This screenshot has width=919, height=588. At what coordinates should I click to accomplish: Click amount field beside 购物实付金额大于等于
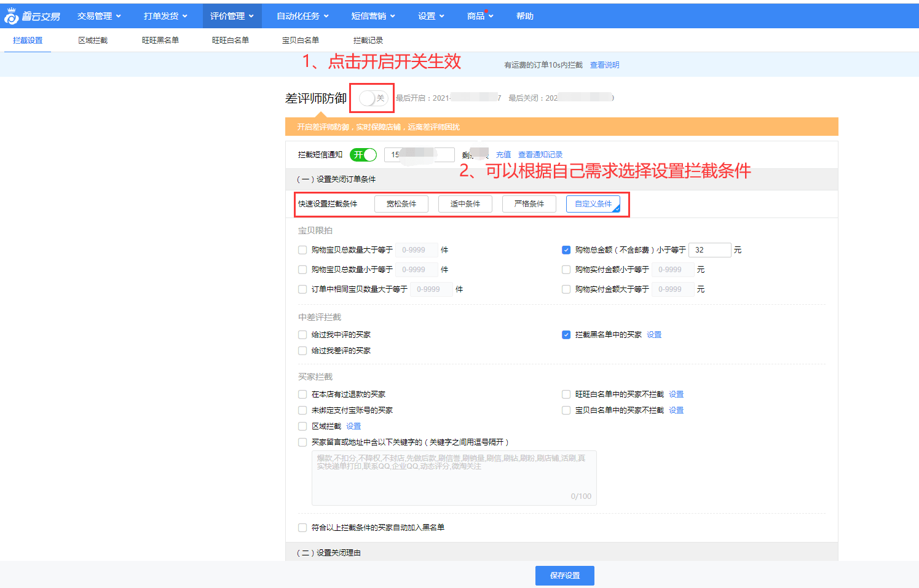673,289
